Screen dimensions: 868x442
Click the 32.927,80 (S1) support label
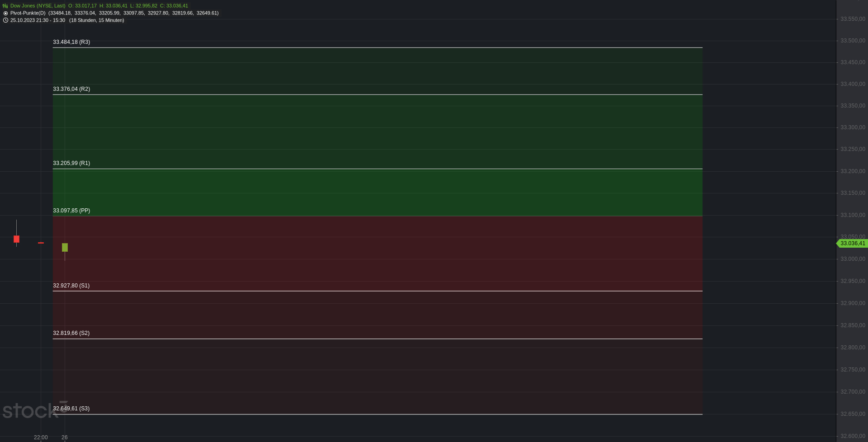click(71, 286)
